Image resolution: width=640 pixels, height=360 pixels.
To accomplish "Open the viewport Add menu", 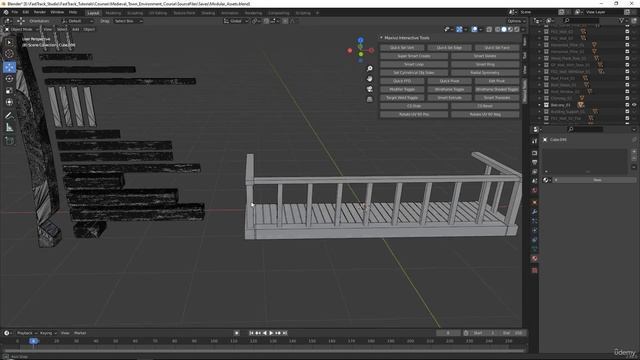I will point(76,29).
